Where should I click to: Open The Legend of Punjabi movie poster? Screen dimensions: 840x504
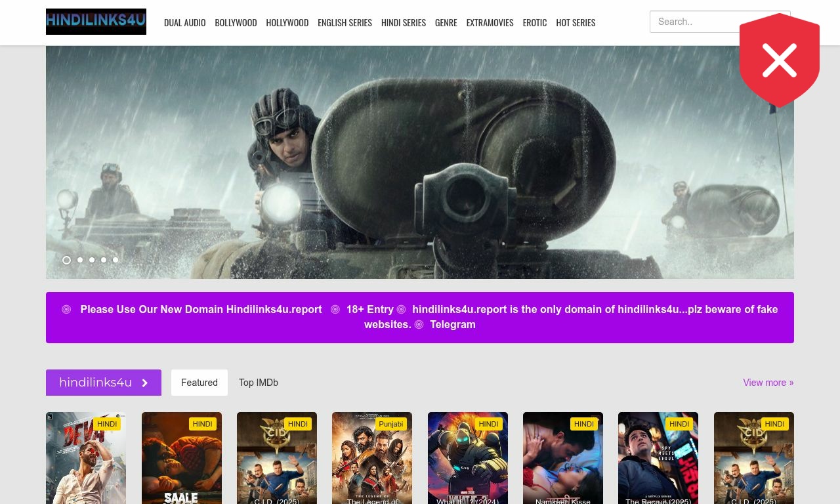coord(372,458)
